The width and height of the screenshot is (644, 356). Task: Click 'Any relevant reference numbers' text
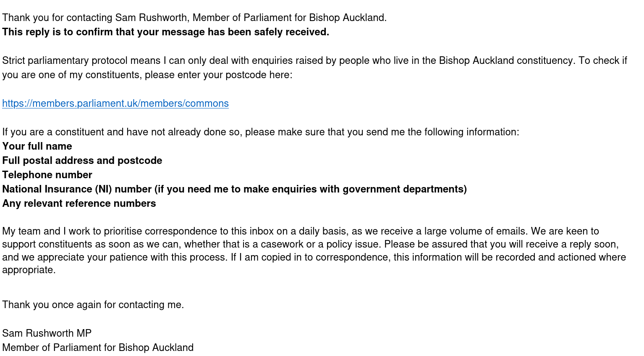click(x=79, y=203)
